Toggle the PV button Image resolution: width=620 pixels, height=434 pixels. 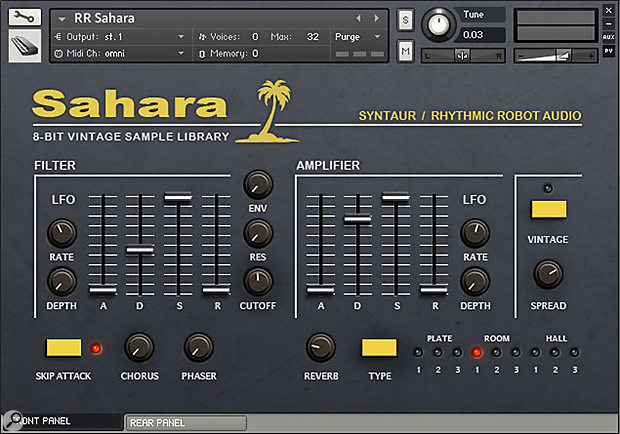tap(609, 51)
